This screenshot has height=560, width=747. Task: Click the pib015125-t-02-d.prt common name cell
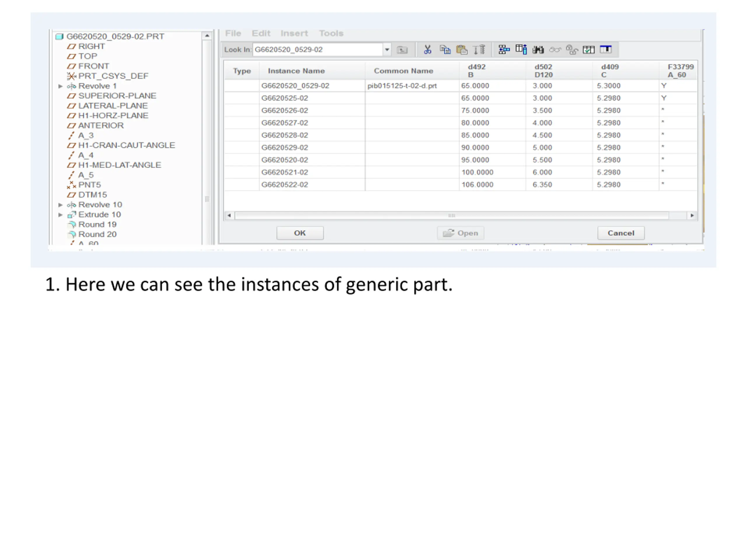[x=412, y=86]
